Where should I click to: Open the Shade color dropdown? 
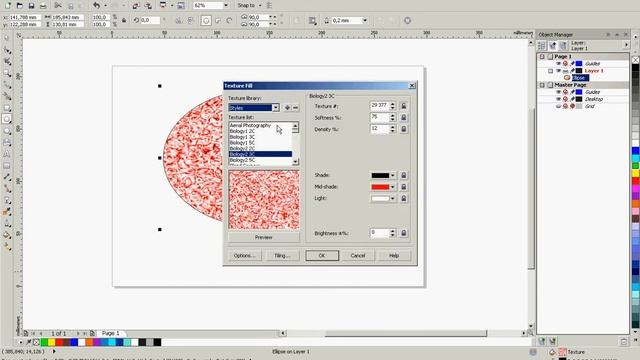pyautogui.click(x=393, y=175)
